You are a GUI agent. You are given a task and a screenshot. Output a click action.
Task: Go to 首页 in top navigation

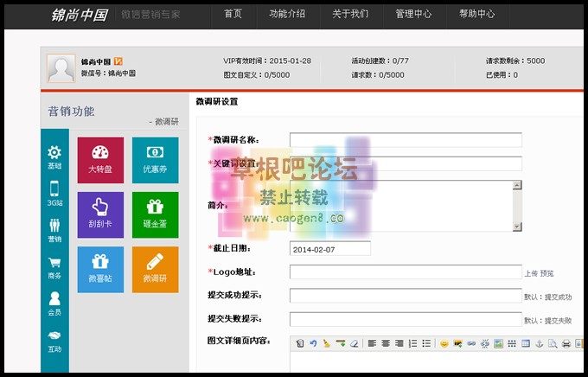pyautogui.click(x=233, y=14)
